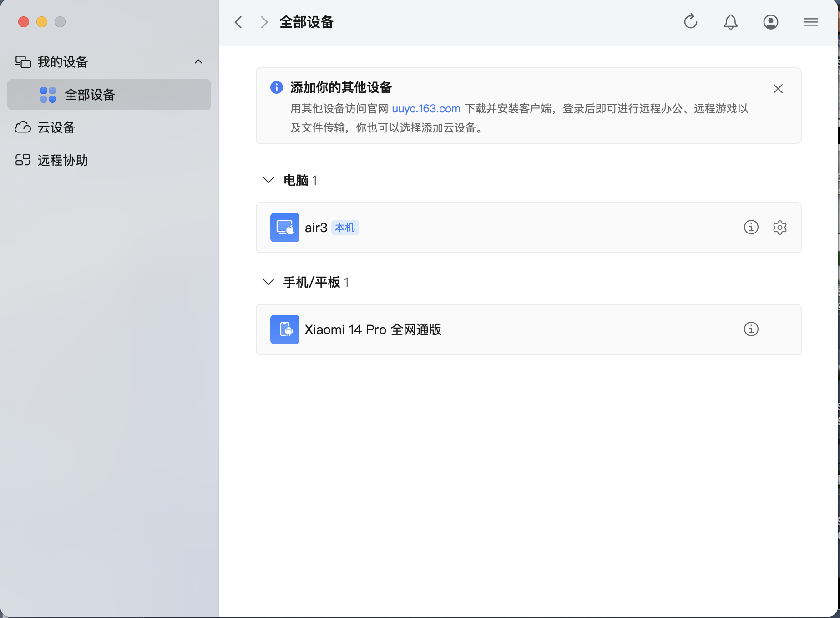View info for the air3 computer

pyautogui.click(x=751, y=228)
